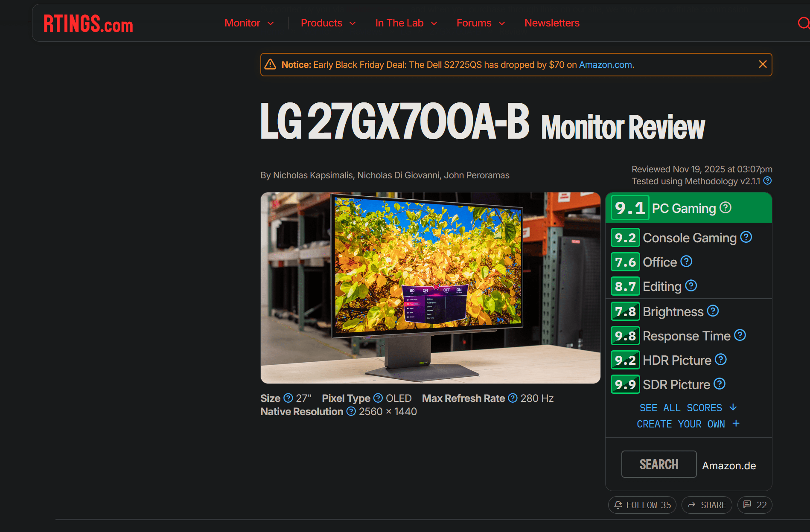Click the notice warning triangle icon
Image resolution: width=810 pixels, height=532 pixels.
[x=270, y=64]
